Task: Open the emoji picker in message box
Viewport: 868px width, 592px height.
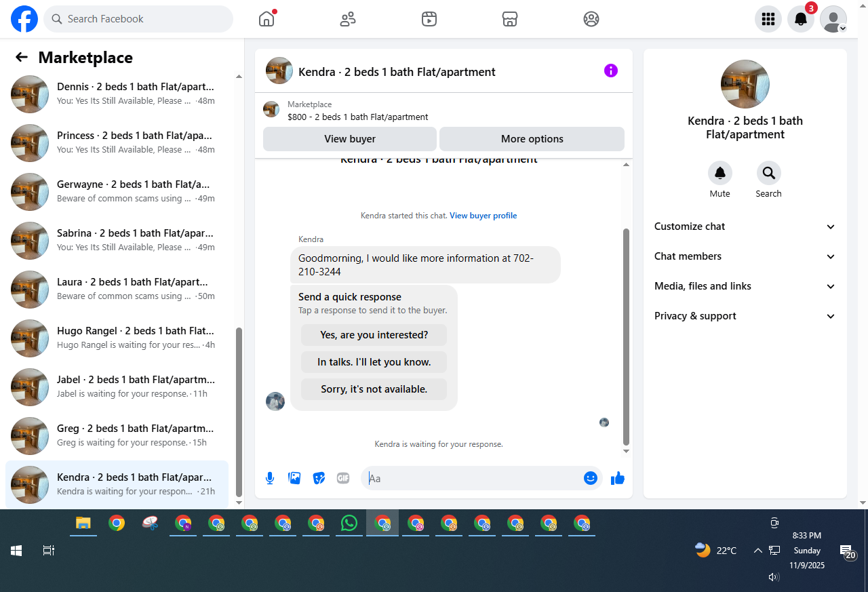Action: [591, 478]
